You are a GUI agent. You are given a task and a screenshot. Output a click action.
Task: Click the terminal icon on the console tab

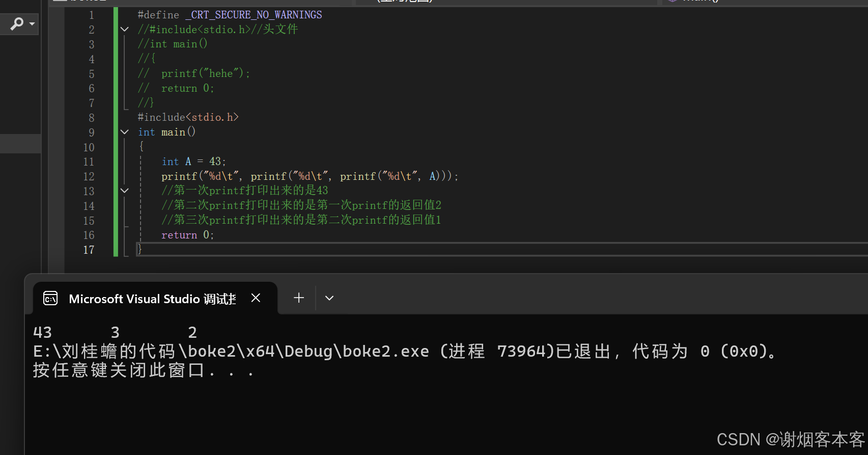pyautogui.click(x=50, y=298)
